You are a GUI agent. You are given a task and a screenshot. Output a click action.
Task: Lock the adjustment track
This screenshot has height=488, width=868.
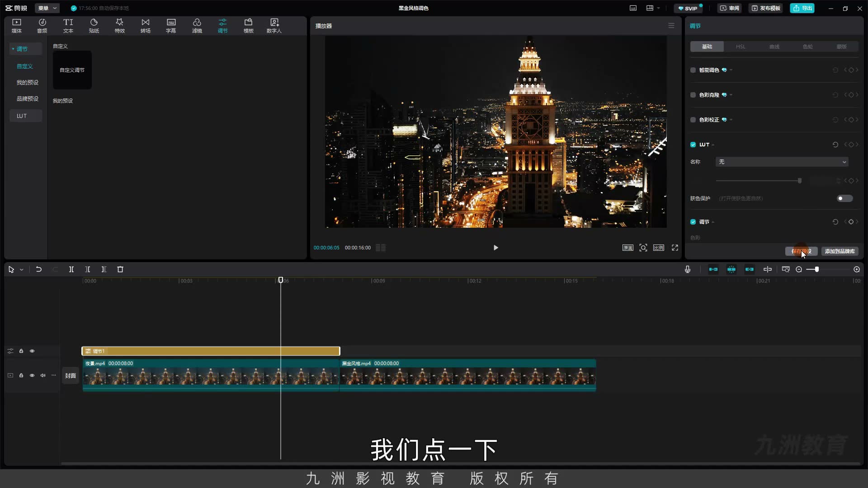(x=21, y=351)
